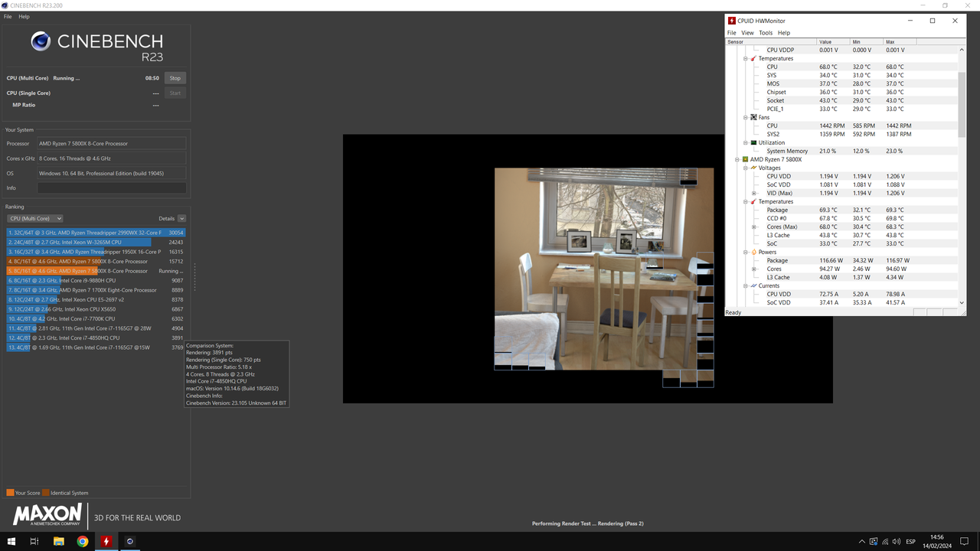Viewport: 980px width, 551px height.
Task: Select the Intel Core i9-9880H ranking entry
Action: pyautogui.click(x=96, y=280)
